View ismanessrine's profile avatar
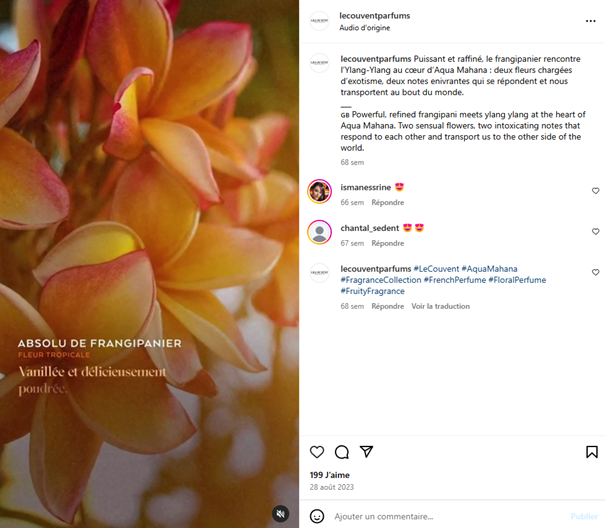 [x=319, y=191]
